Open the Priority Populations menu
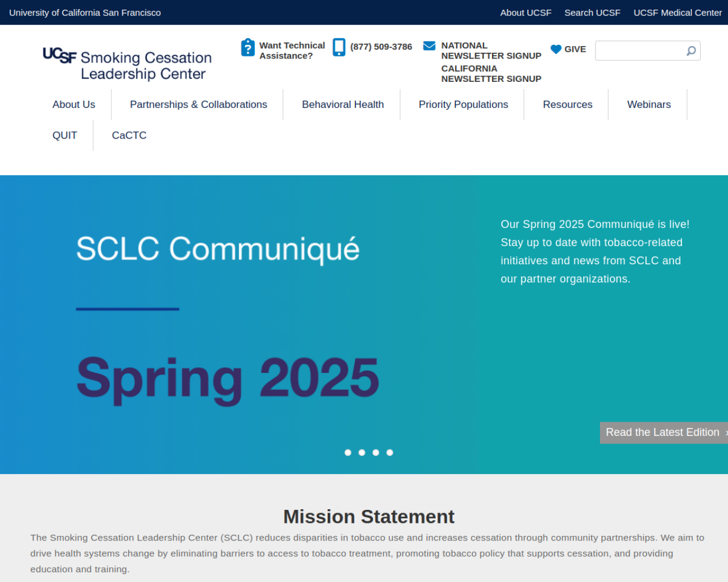This screenshot has width=728, height=582. coord(464,105)
